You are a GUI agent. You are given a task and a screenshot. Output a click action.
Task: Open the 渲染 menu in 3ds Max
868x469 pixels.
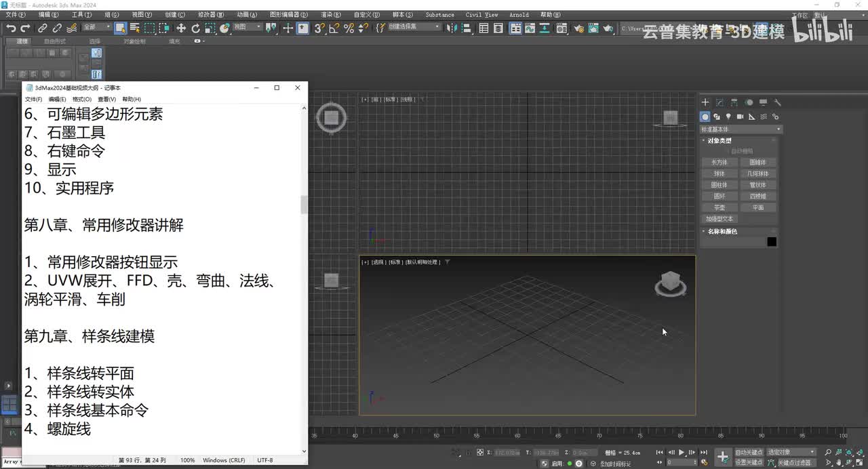330,14
